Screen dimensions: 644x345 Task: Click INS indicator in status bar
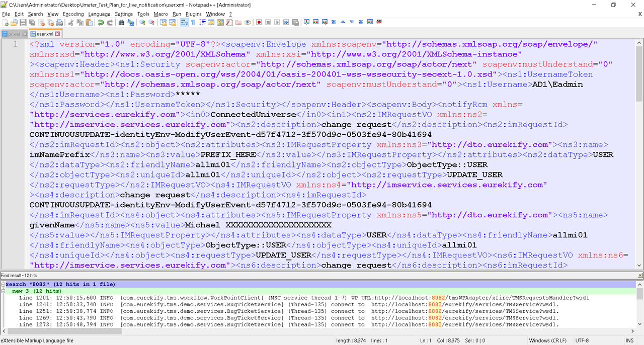click(x=629, y=340)
